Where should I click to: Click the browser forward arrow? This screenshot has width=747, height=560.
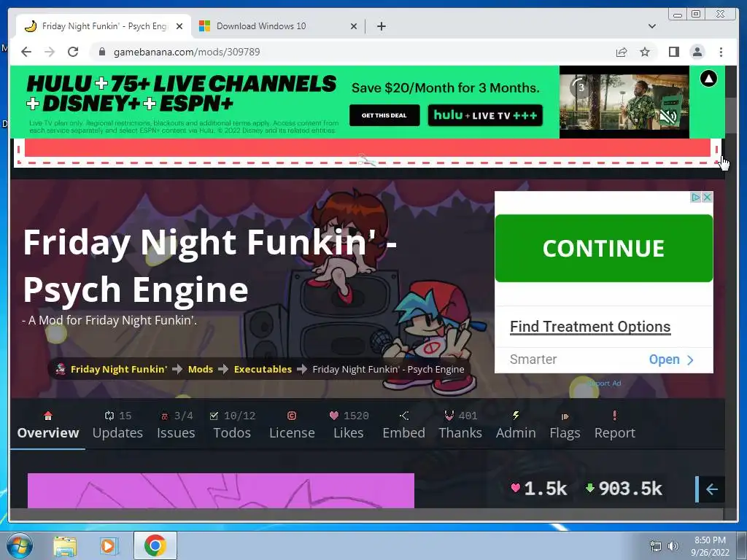50,52
